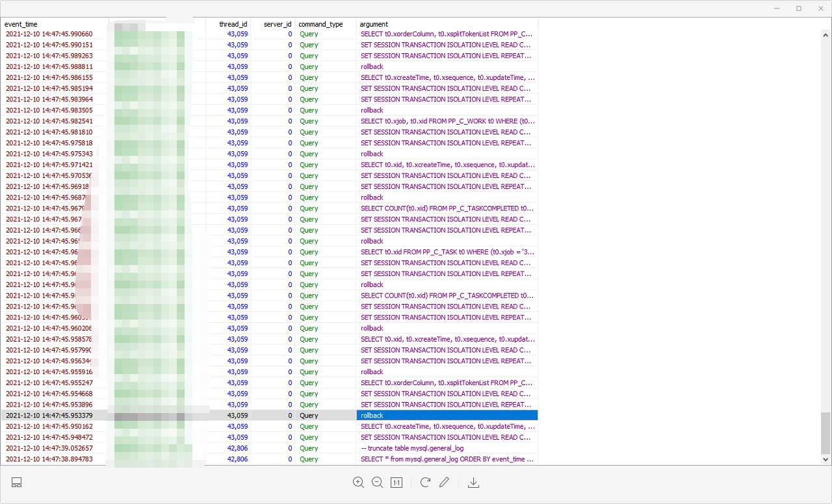The height and width of the screenshot is (504, 832).
Task: Select timestamp 2021-12-10 14:47:45.954668
Action: [49, 394]
